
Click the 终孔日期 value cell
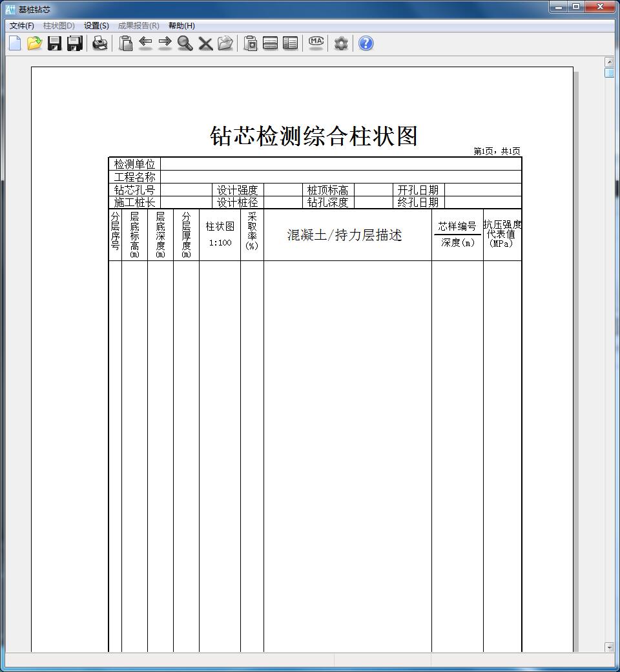pos(483,202)
